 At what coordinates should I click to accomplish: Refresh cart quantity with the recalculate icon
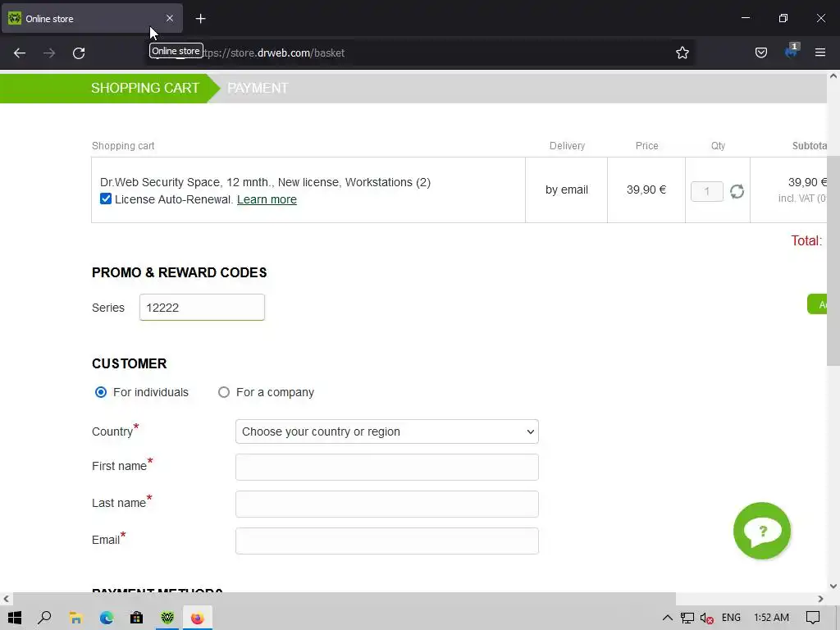[x=737, y=191]
